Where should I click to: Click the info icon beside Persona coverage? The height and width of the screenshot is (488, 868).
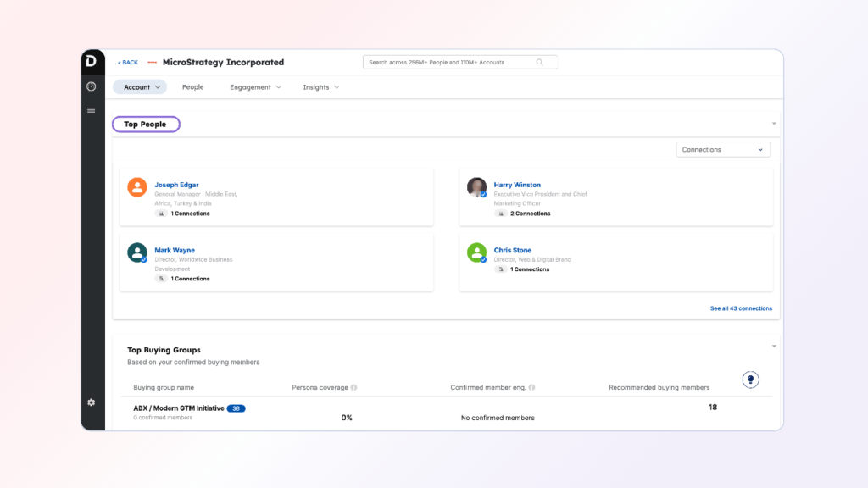tap(353, 388)
